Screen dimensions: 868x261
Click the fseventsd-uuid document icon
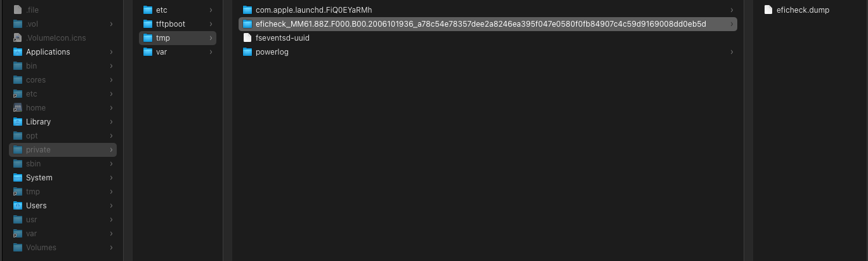click(x=247, y=38)
